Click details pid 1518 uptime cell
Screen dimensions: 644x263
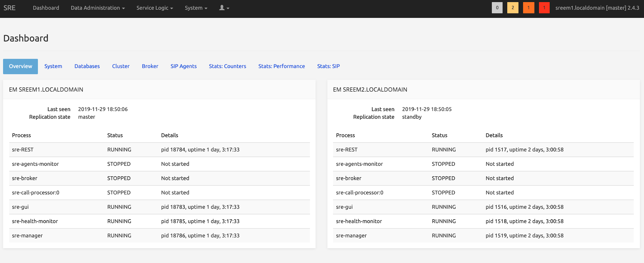pyautogui.click(x=524, y=221)
